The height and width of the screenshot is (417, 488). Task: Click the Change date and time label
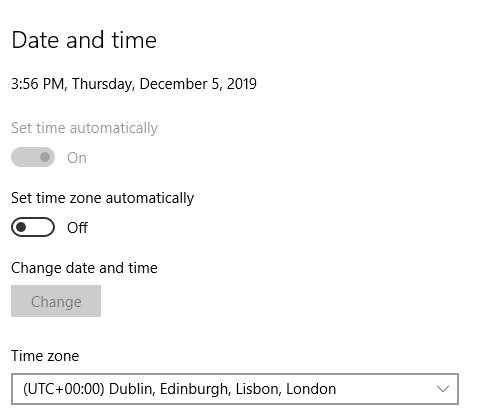84,268
